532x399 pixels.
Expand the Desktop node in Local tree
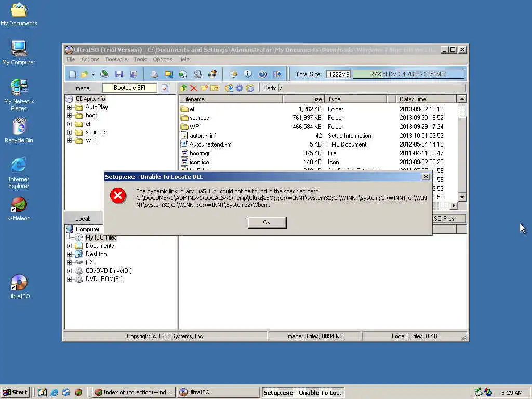(x=69, y=254)
